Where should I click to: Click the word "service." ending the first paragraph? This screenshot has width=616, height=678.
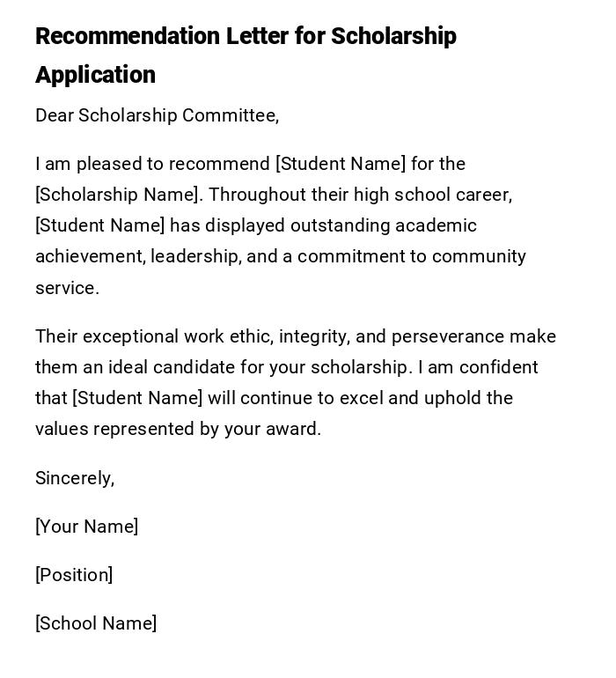tap(67, 288)
